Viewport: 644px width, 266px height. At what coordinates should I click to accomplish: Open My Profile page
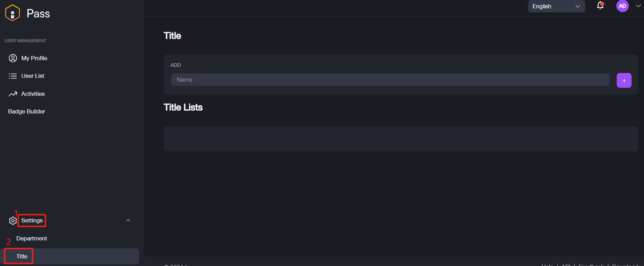34,58
